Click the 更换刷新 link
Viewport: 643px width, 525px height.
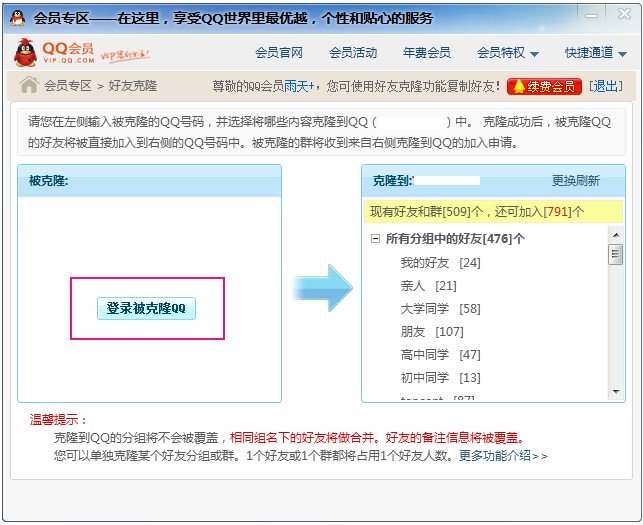pyautogui.click(x=576, y=180)
